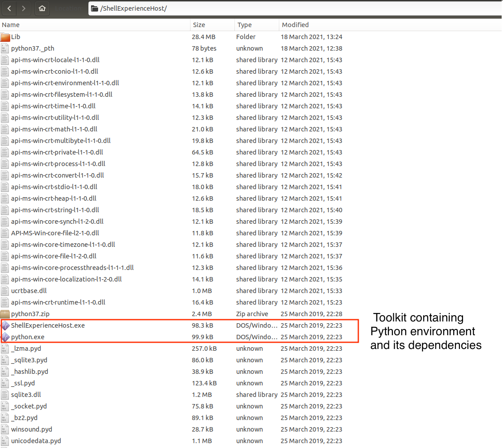The height and width of the screenshot is (448, 503).
Task: Click the api-ms-win-crt-utility-l1-1-0.dll file icon
Action: 5,118
